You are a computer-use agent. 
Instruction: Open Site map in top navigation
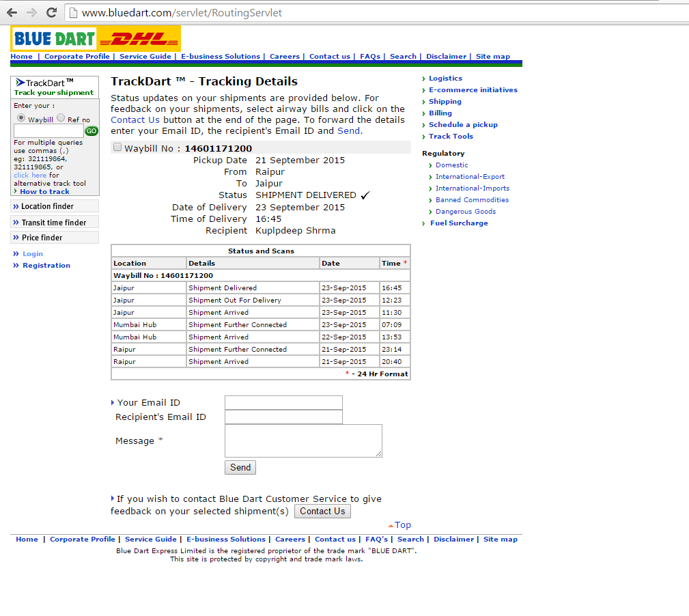[x=493, y=56]
